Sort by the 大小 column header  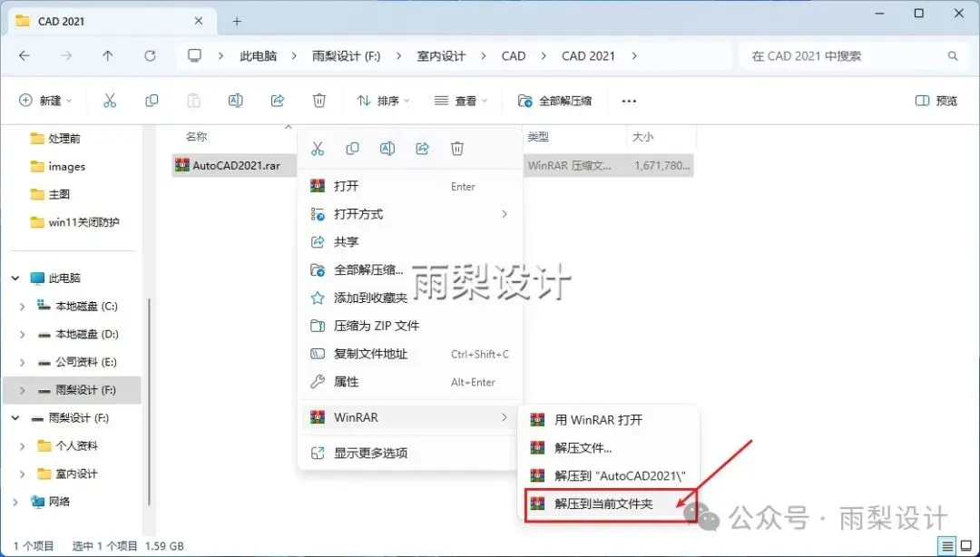click(643, 136)
